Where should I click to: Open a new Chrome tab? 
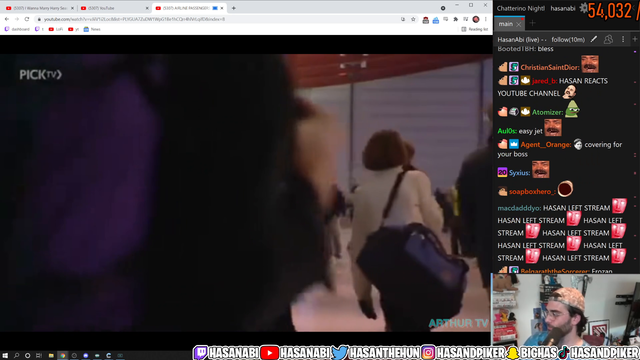233,8
